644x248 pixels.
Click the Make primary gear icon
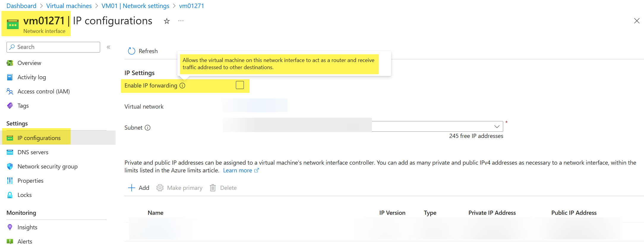tap(160, 188)
